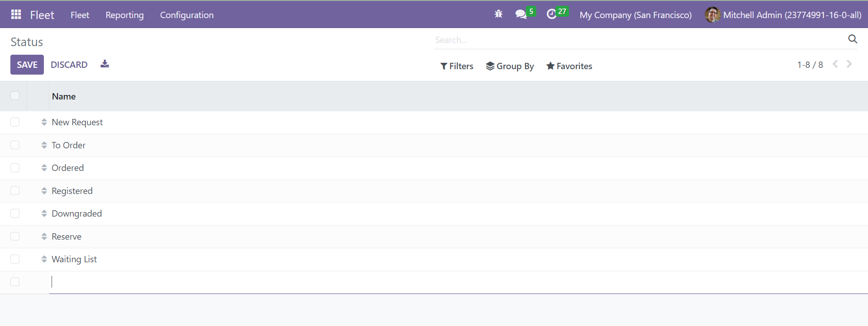Screen dimensions: 868x326
Task: Click the Waiting List status name
Action: tap(74, 259)
